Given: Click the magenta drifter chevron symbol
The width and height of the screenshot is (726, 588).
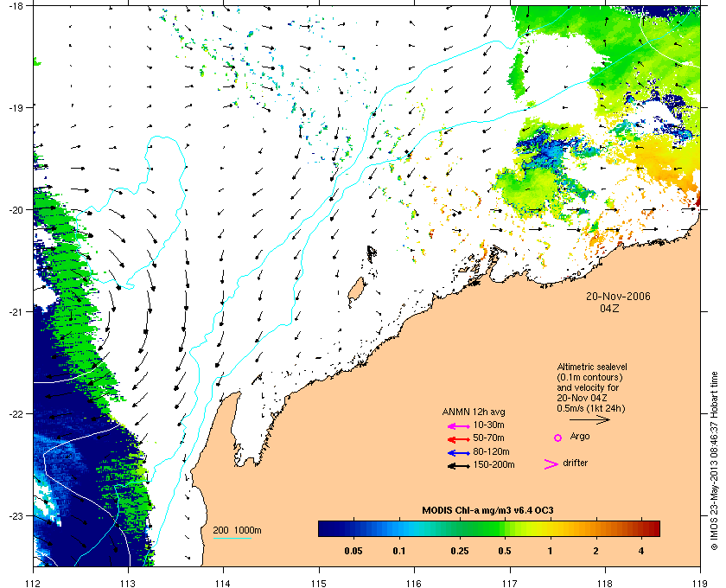Looking at the screenshot, I should [551, 464].
